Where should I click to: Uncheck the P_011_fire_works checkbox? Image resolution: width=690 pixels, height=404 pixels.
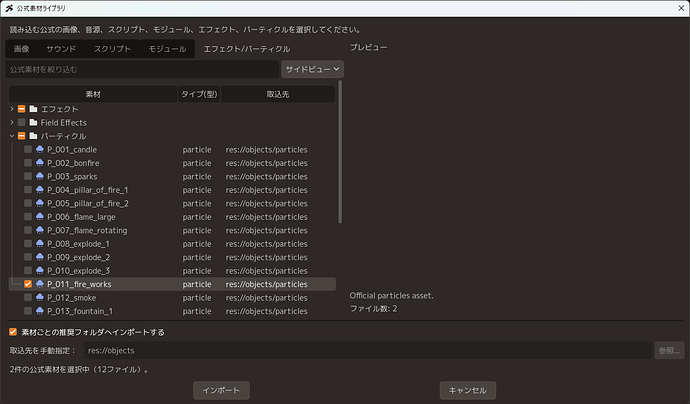click(28, 284)
